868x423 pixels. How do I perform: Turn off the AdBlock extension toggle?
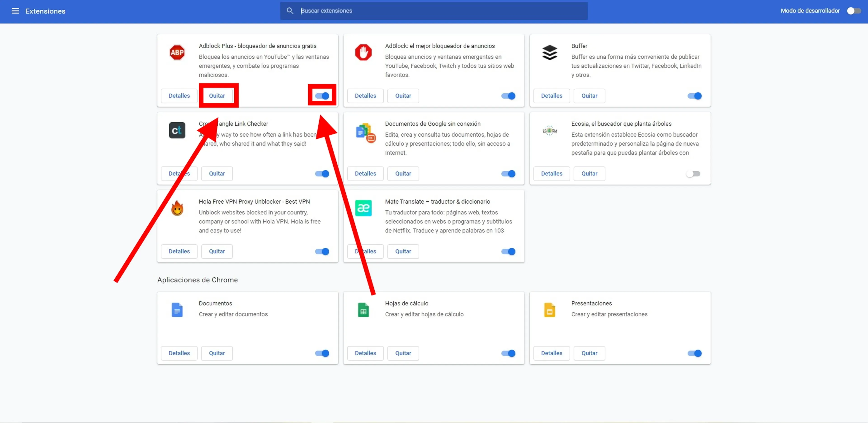coord(508,96)
